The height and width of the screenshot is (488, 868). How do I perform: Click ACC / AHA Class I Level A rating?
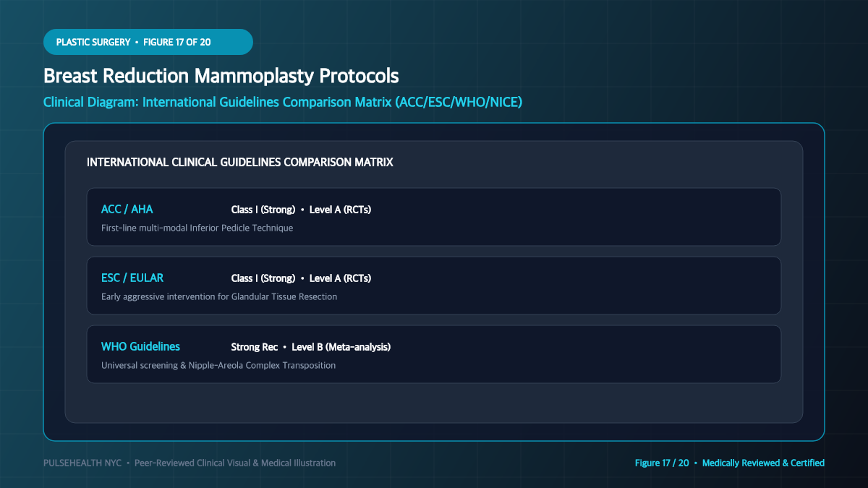301,210
